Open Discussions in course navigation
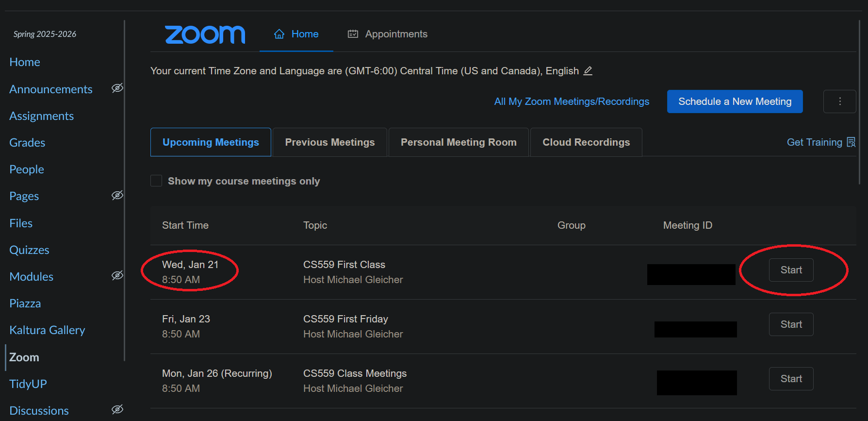868x421 pixels. pos(39,411)
